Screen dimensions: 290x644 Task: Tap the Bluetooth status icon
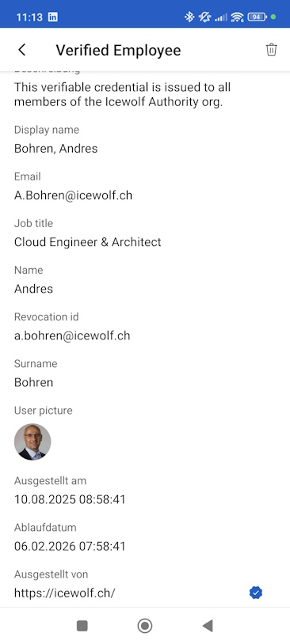pos(189,17)
